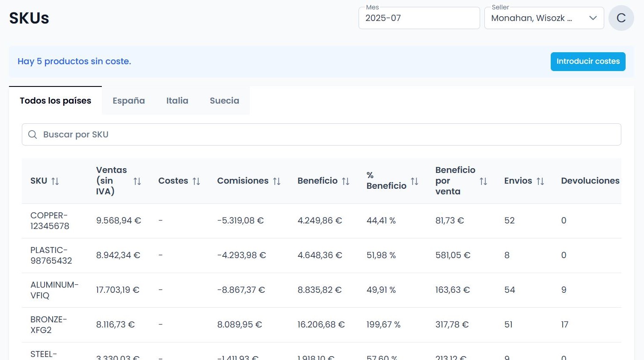644x360 pixels.
Task: Click the Hay 5 productos sin coste notice
Action: pyautogui.click(x=74, y=61)
